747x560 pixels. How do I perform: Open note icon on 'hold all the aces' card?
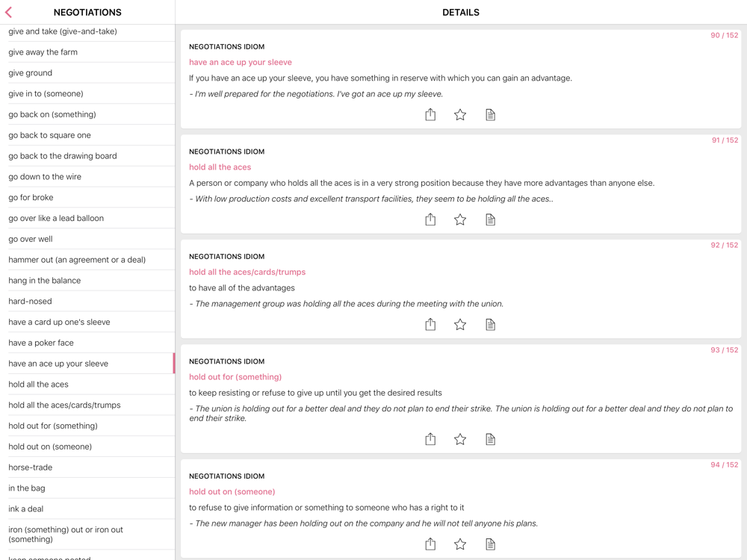[490, 220]
